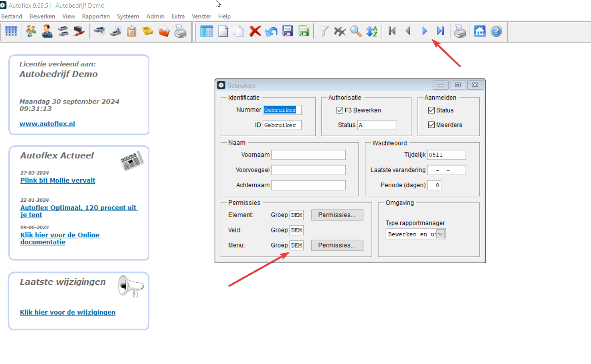Open the View menu

pyautogui.click(x=68, y=16)
